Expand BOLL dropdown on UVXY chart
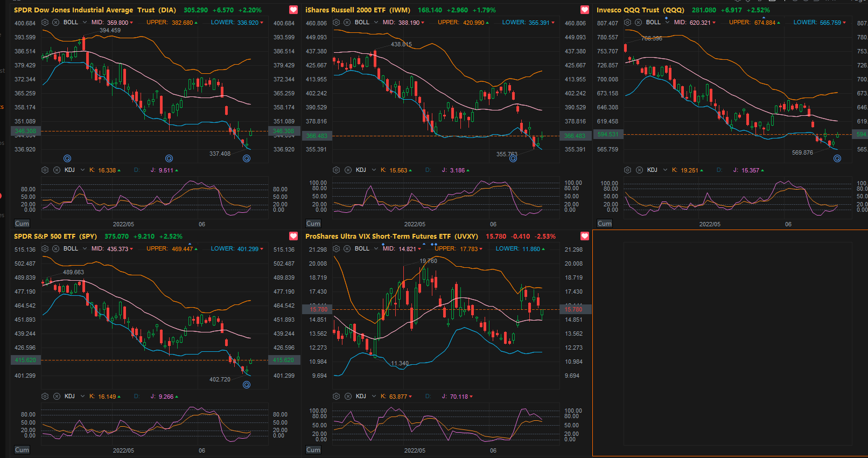Viewport: 868px width, 458px height. coord(376,249)
